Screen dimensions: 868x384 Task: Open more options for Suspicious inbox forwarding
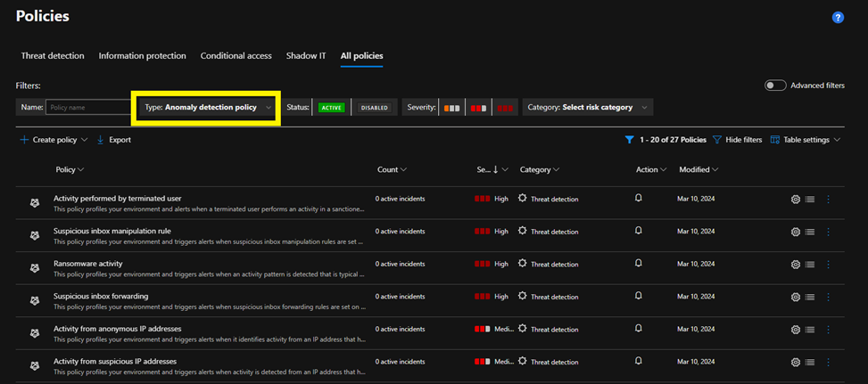click(828, 298)
